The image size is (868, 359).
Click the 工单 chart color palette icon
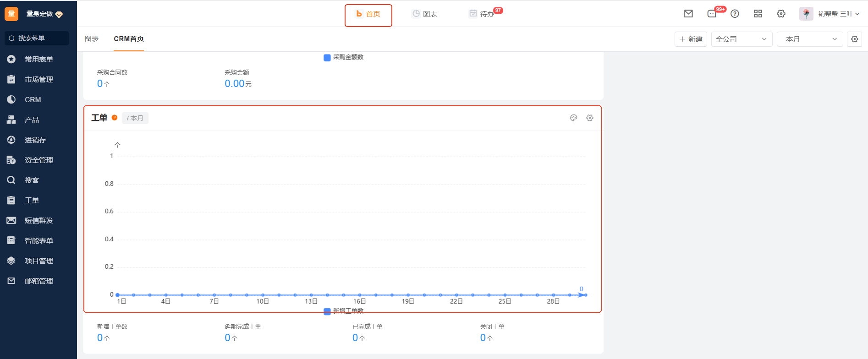click(573, 118)
